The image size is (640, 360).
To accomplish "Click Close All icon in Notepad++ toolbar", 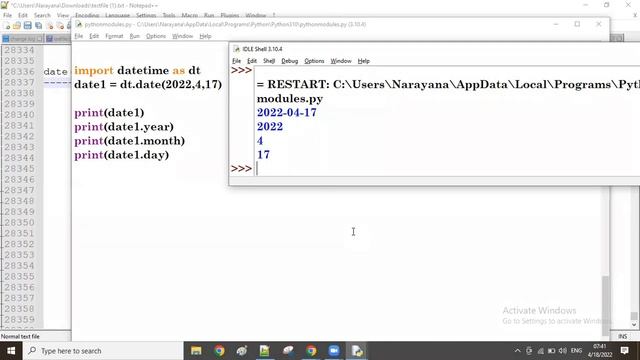I will tap(60, 26).
